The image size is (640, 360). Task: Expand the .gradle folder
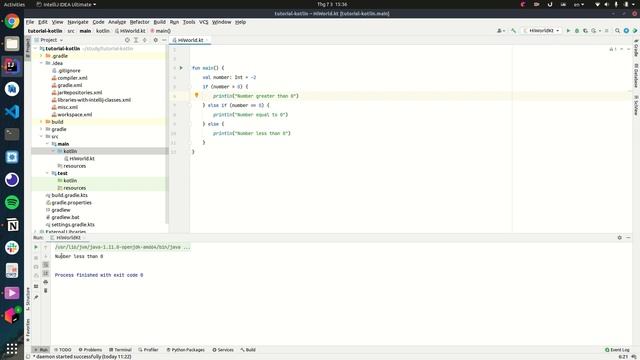click(x=41, y=56)
